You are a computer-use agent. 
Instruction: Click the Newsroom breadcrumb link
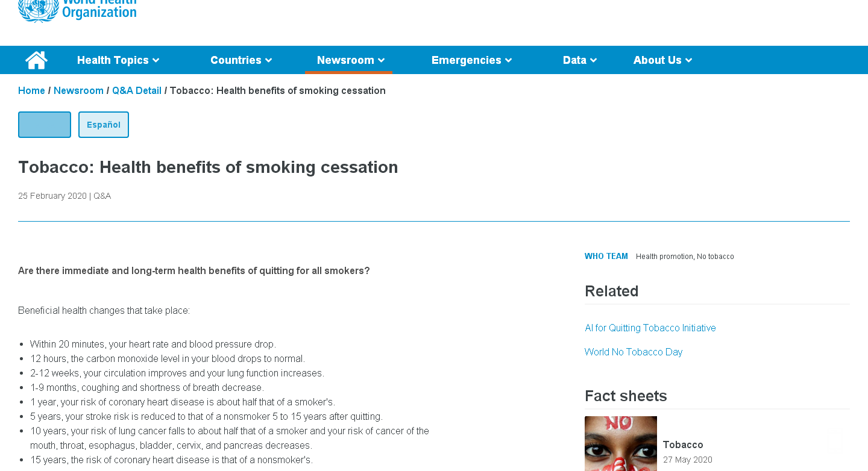click(78, 90)
